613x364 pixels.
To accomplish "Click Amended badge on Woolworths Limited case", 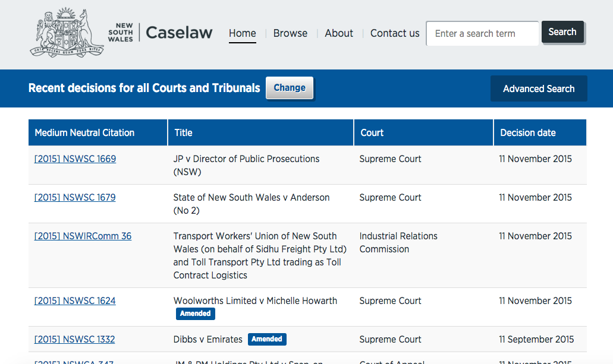I will pos(195,314).
